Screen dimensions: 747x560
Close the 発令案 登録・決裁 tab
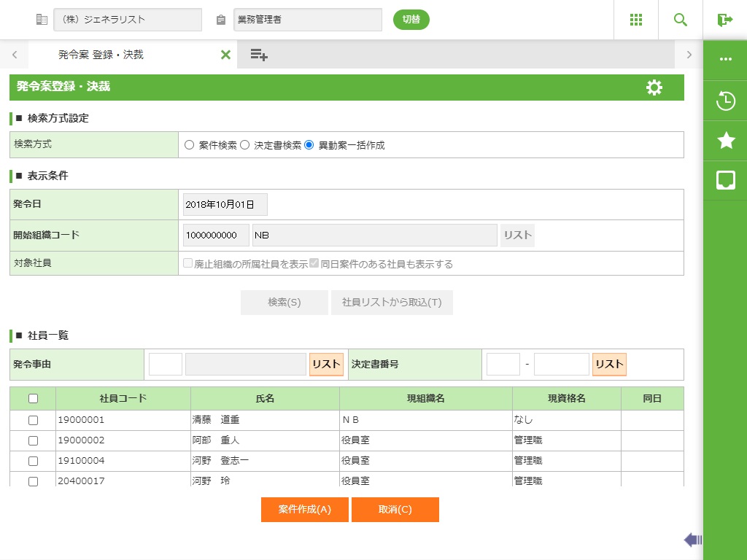pos(225,55)
